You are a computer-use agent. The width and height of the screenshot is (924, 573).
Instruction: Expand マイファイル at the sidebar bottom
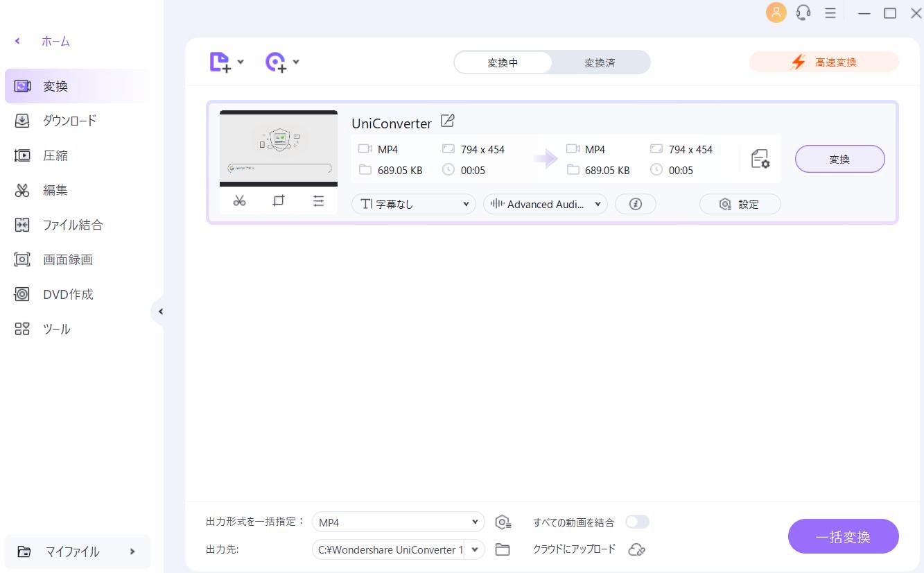click(78, 551)
